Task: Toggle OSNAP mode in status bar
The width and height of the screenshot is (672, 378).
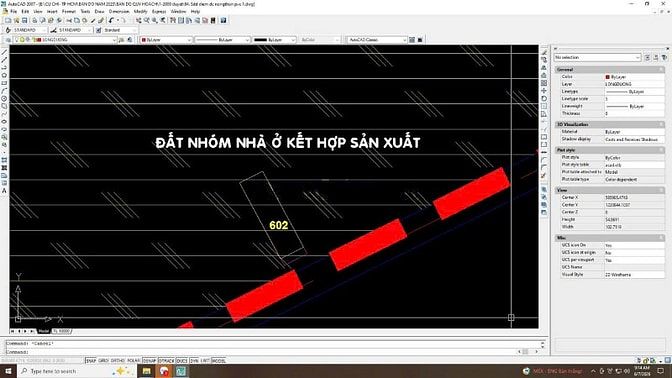Action: (149, 361)
